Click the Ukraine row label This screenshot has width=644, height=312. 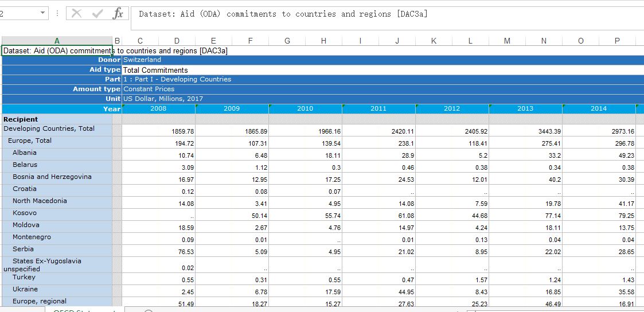[57, 290]
